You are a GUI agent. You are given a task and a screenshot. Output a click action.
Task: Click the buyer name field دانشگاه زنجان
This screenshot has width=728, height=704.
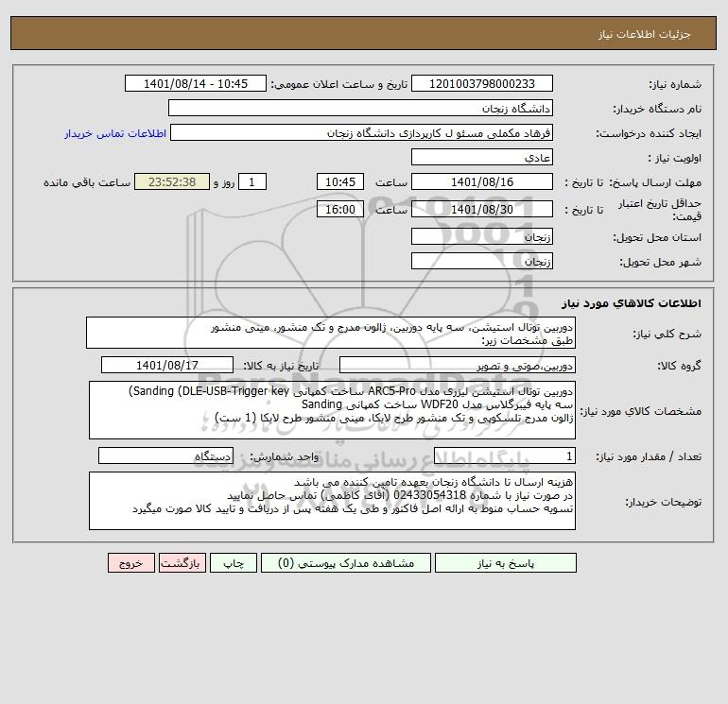360,109
